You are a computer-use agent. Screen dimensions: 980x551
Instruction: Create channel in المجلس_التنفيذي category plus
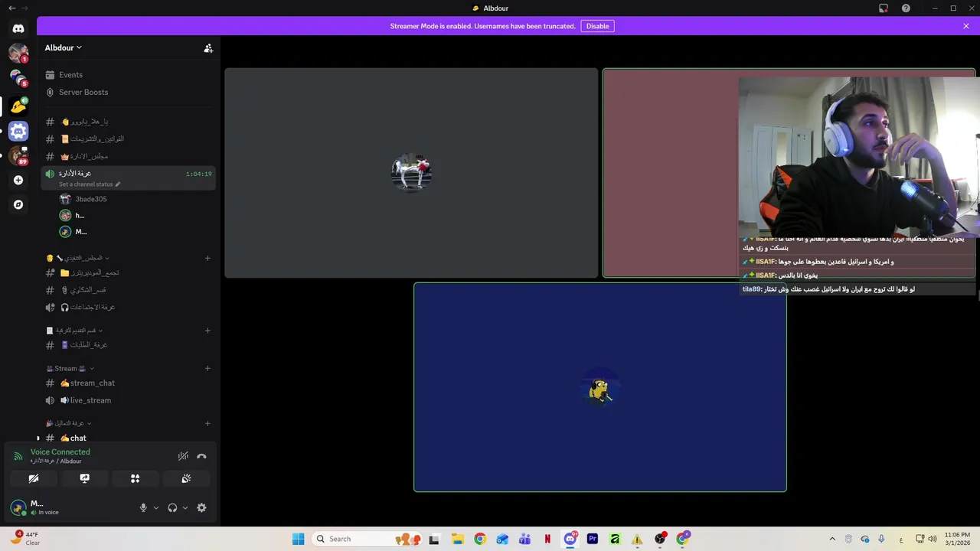pyautogui.click(x=207, y=258)
